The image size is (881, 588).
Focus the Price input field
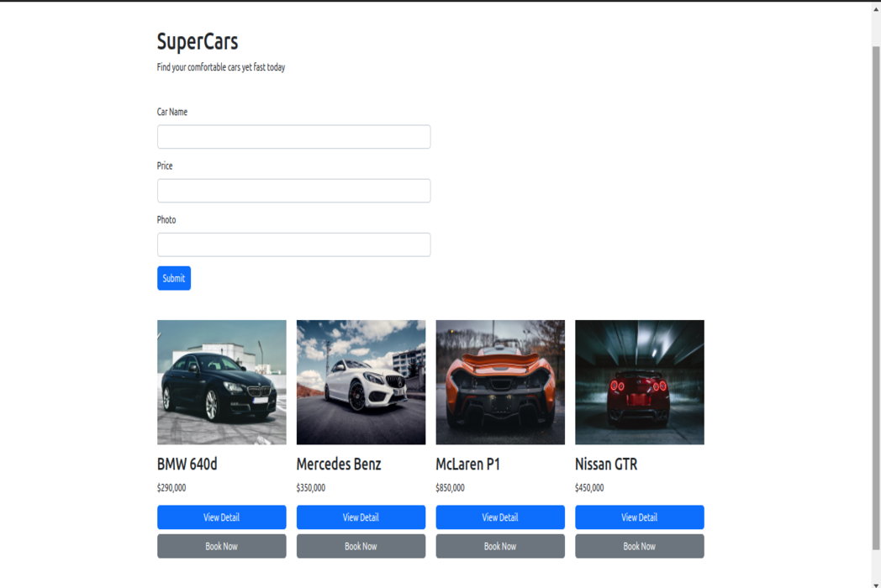pyautogui.click(x=294, y=191)
